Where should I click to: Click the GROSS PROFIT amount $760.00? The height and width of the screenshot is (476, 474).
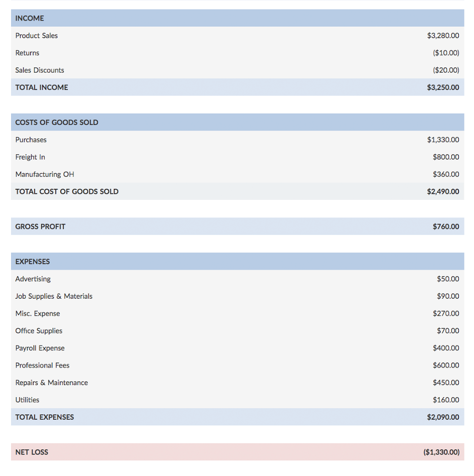[x=446, y=226]
